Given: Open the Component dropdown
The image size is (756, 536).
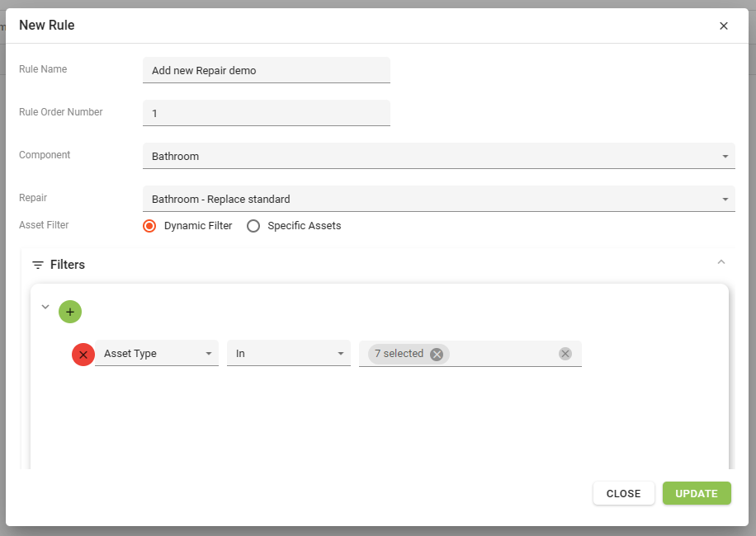Looking at the screenshot, I should 437,156.
